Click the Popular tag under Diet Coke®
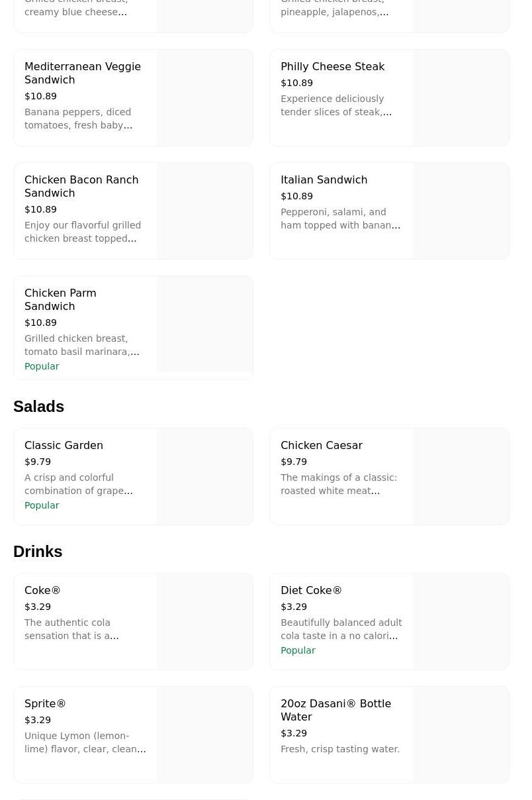The height and width of the screenshot is (800, 532). click(298, 650)
